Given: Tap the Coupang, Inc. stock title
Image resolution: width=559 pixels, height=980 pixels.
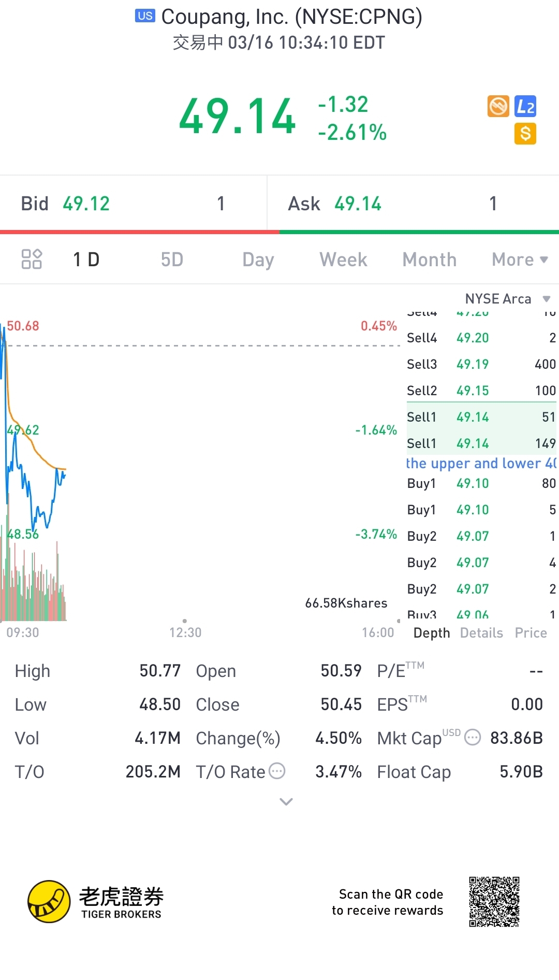Looking at the screenshot, I should pyautogui.click(x=291, y=17).
